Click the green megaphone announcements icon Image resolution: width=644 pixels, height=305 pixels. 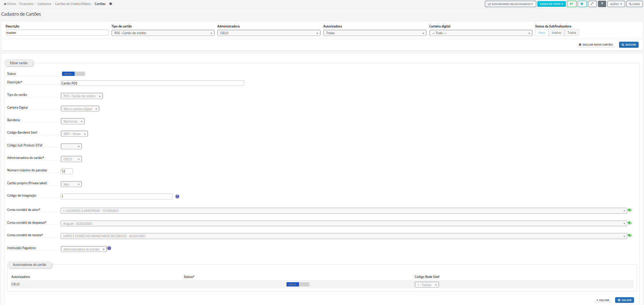pos(572,4)
